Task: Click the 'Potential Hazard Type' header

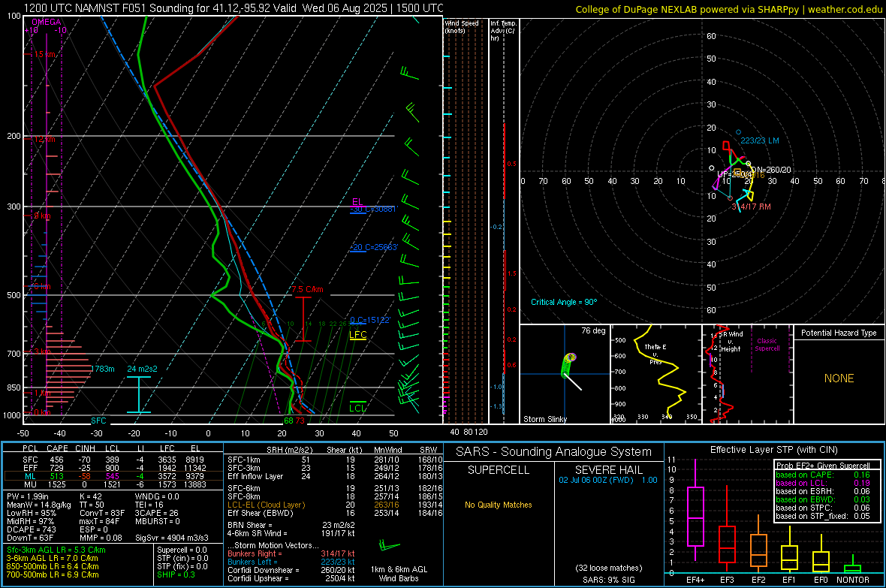Action: coord(839,333)
